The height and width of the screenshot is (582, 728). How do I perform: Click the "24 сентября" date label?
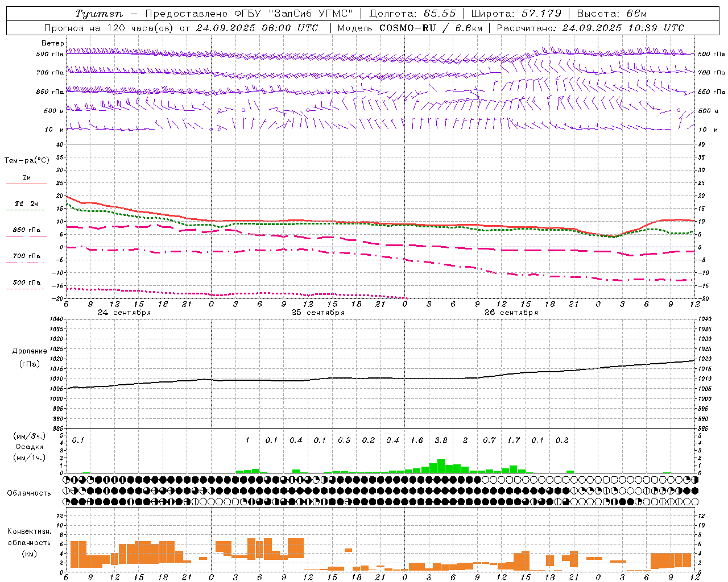tap(124, 313)
